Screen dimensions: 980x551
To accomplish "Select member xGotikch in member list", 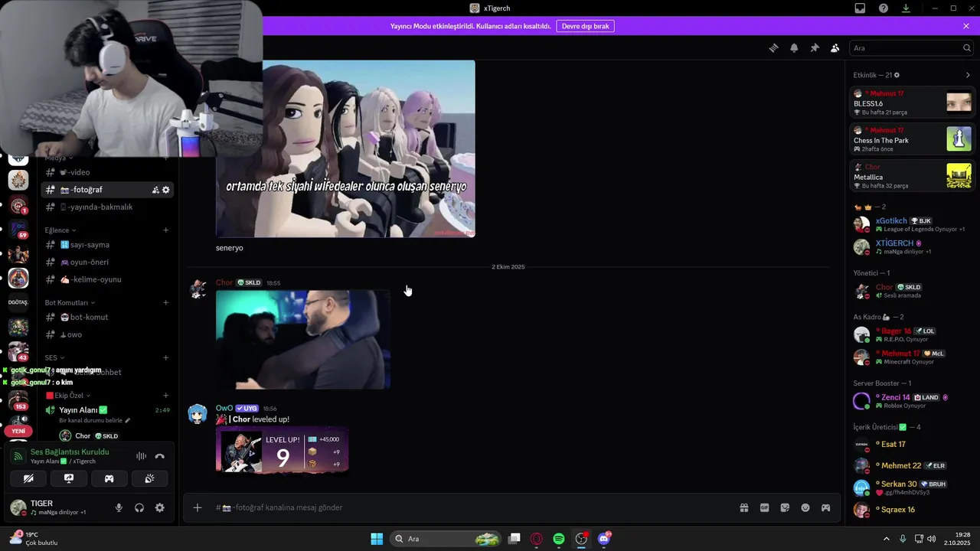I will [x=912, y=224].
